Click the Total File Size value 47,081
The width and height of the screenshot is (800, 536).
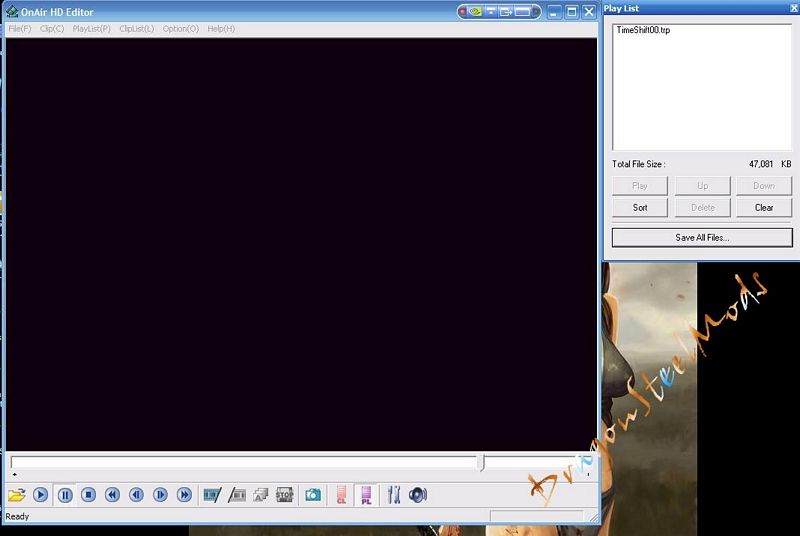(x=761, y=164)
